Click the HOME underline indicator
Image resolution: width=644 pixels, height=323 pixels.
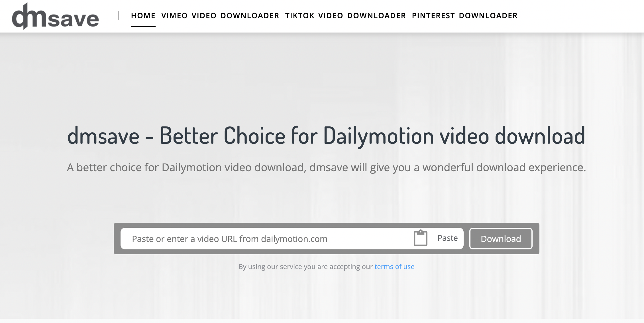[x=143, y=26]
